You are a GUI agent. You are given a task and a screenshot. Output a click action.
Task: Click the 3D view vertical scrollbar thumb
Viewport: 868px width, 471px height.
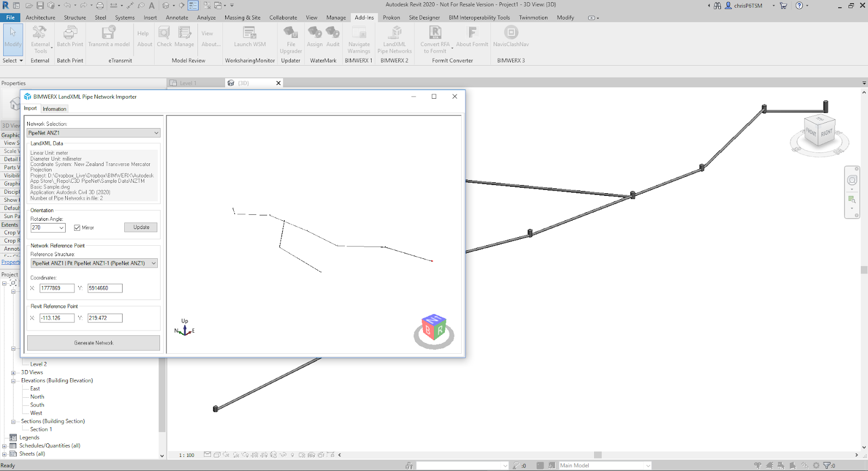pyautogui.click(x=864, y=270)
